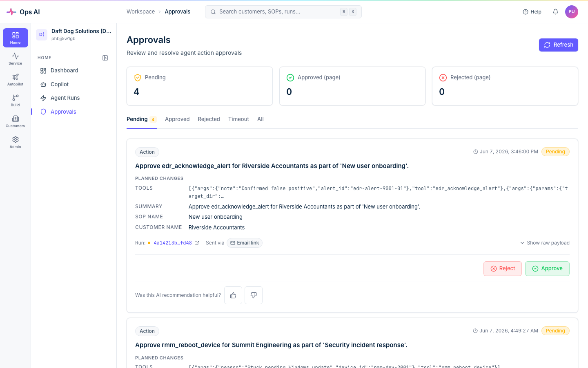Image resolution: width=588 pixels, height=368 pixels.
Task: Open the Customers section icon
Action: pyautogui.click(x=16, y=121)
